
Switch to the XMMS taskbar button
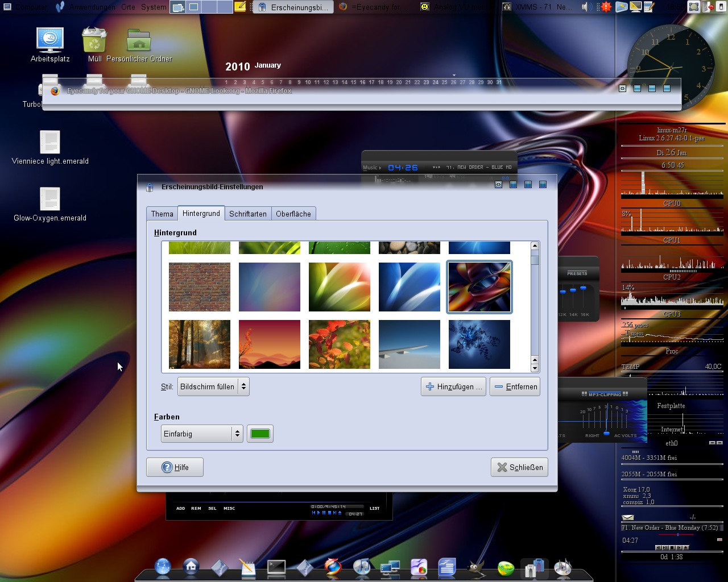538,7
